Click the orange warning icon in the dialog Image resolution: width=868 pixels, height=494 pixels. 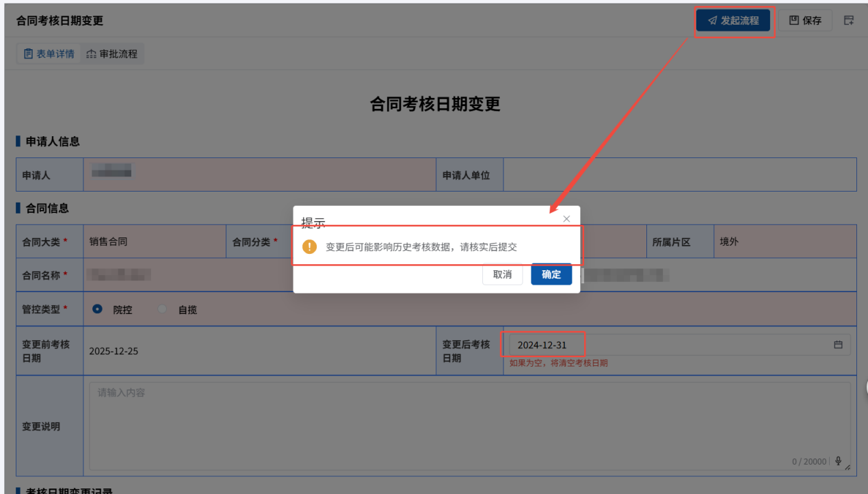(310, 247)
